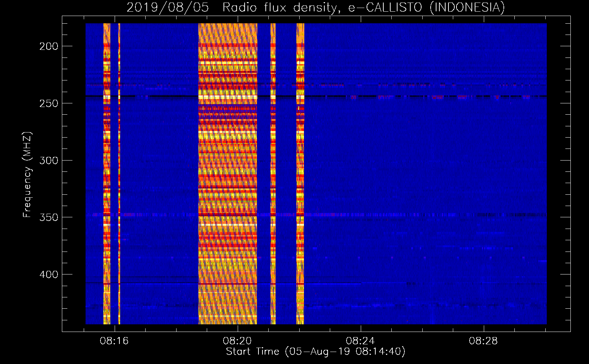Image resolution: width=589 pixels, height=364 pixels.
Task: Click the 400 frequency tick label
Action: 49,274
